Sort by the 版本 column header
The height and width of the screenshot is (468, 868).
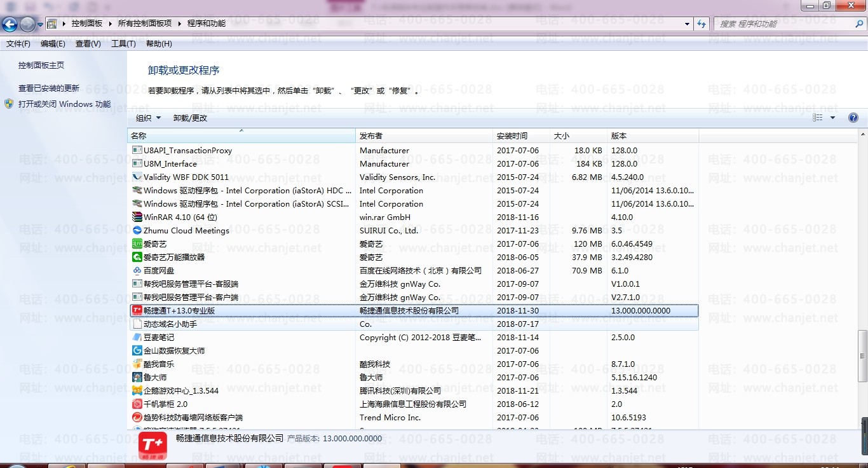point(653,136)
